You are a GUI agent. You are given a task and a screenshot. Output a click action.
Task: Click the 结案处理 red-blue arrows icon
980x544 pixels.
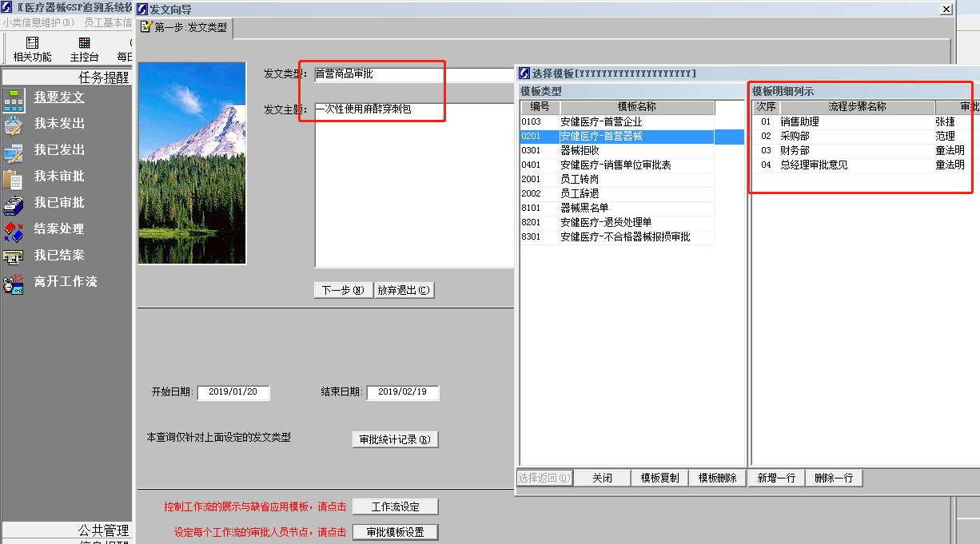point(14,231)
